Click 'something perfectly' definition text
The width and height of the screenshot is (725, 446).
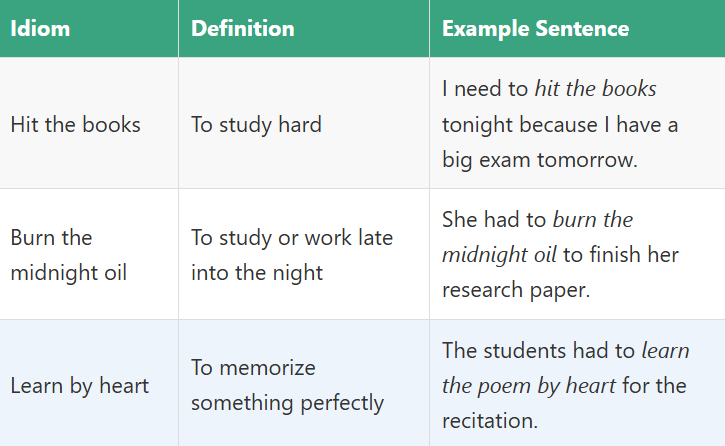coord(287,402)
